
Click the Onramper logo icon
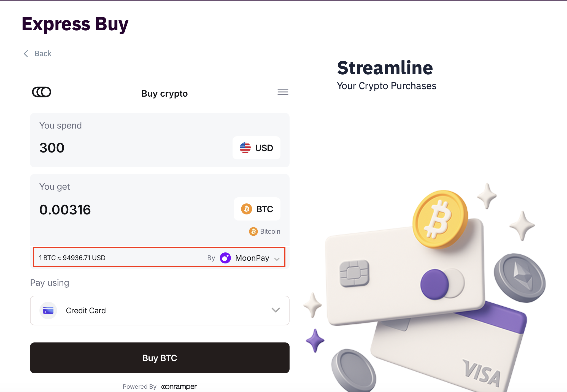tap(42, 92)
